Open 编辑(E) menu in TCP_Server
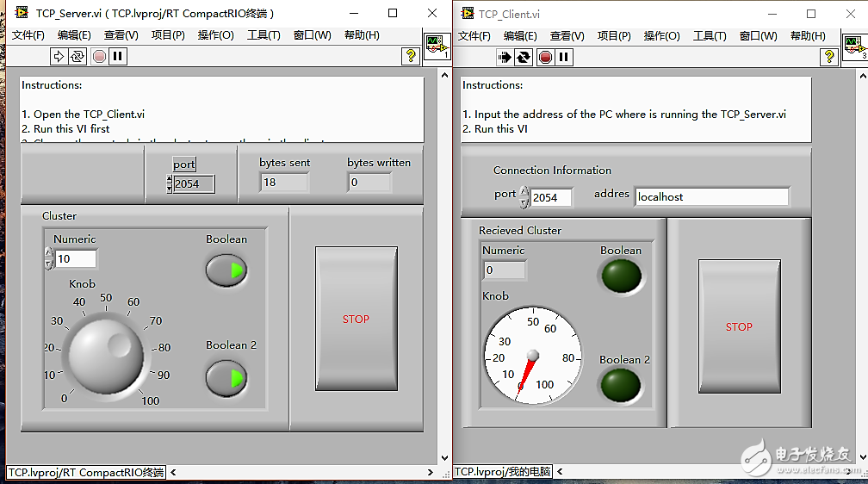The height and width of the screenshot is (484, 868). point(74,35)
